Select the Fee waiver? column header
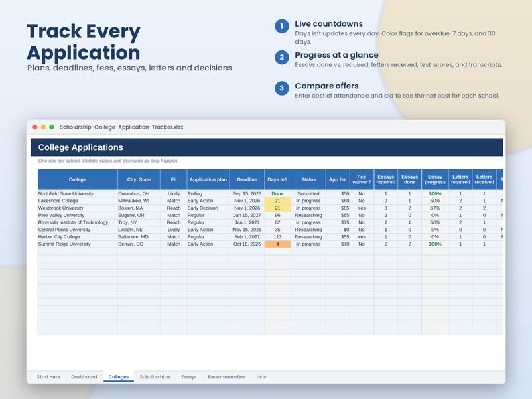 pos(362,179)
